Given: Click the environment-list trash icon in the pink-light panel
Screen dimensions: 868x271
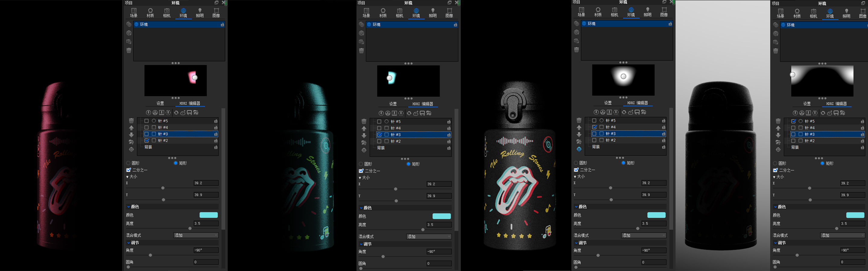Looking at the screenshot, I should click(x=129, y=50).
